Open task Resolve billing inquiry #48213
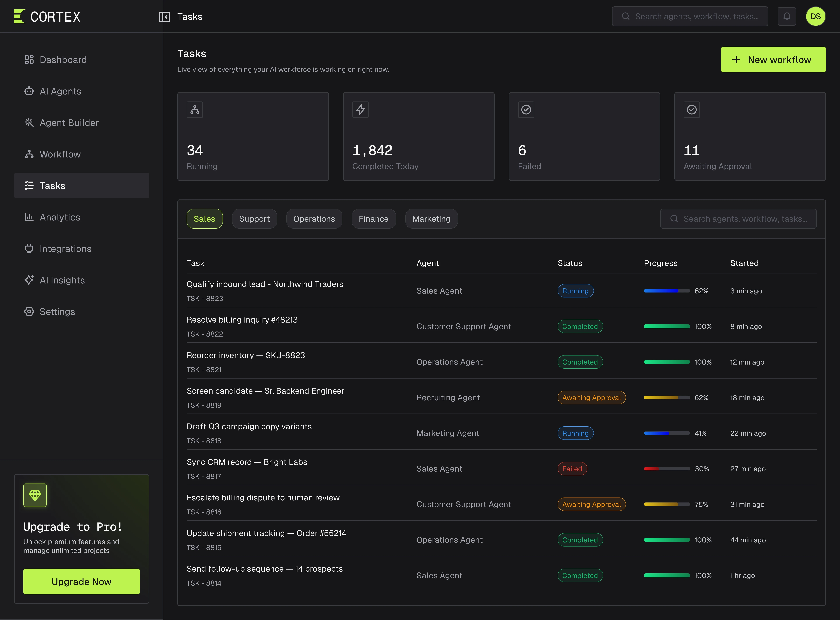The image size is (840, 620). 242,320
